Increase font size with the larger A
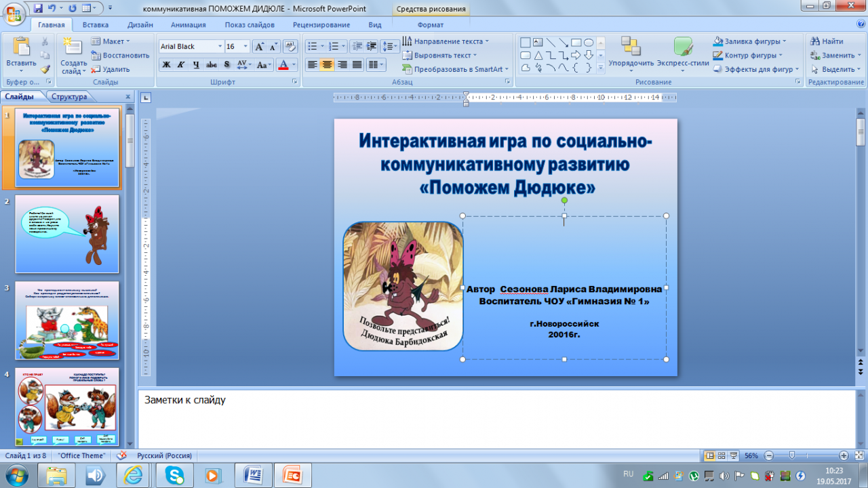This screenshot has width=868, height=488. (259, 46)
